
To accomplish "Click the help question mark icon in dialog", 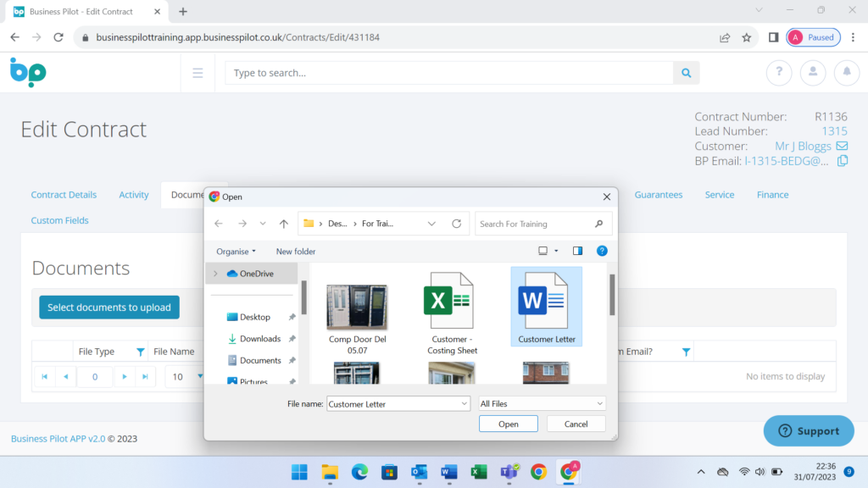I will tap(602, 251).
